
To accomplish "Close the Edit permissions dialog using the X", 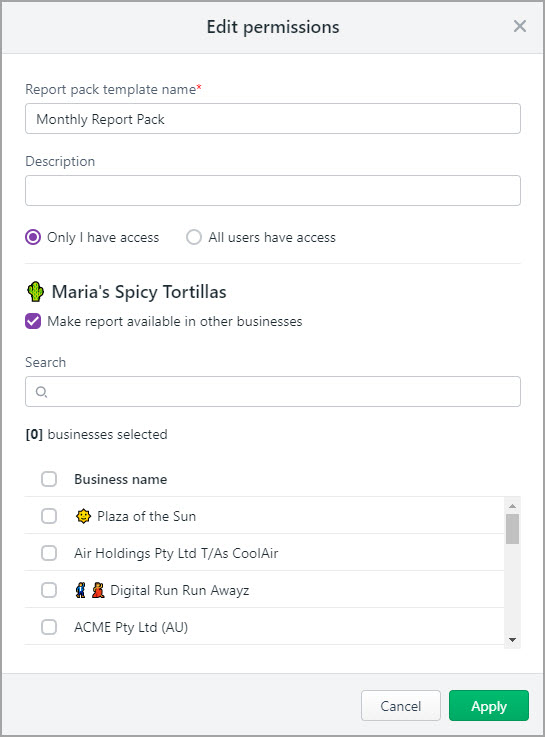I will click(x=520, y=26).
